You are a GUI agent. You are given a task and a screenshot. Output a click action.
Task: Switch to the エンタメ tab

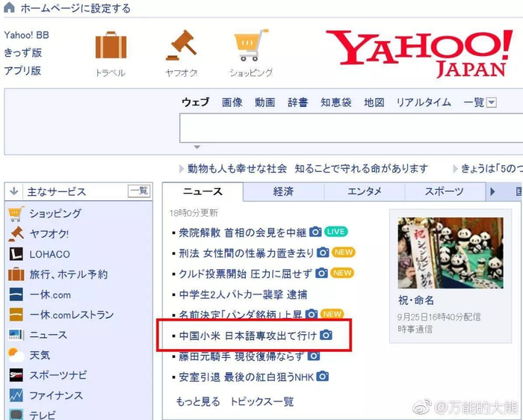[x=365, y=191]
